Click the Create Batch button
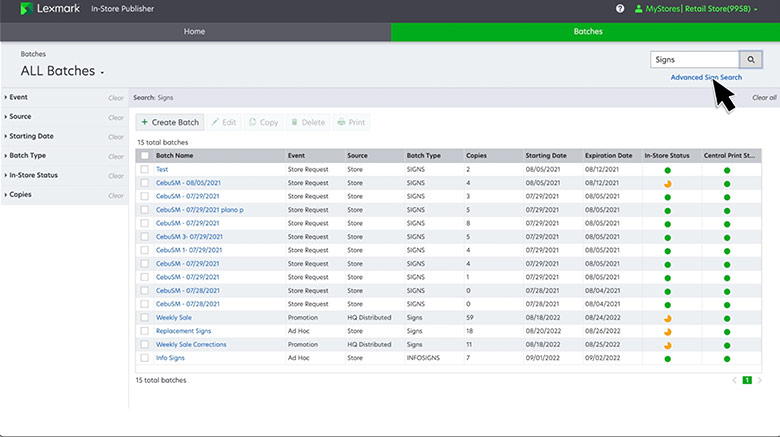 pos(170,122)
